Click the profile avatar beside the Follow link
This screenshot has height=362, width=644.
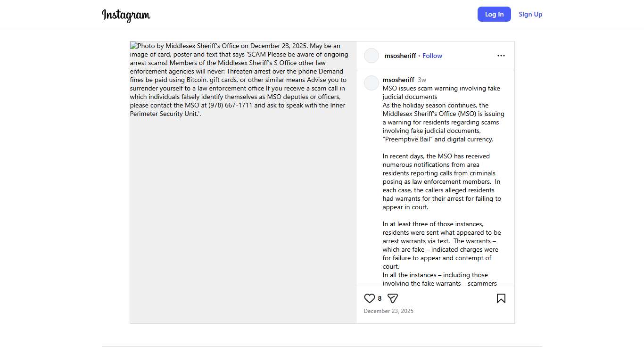(372, 56)
